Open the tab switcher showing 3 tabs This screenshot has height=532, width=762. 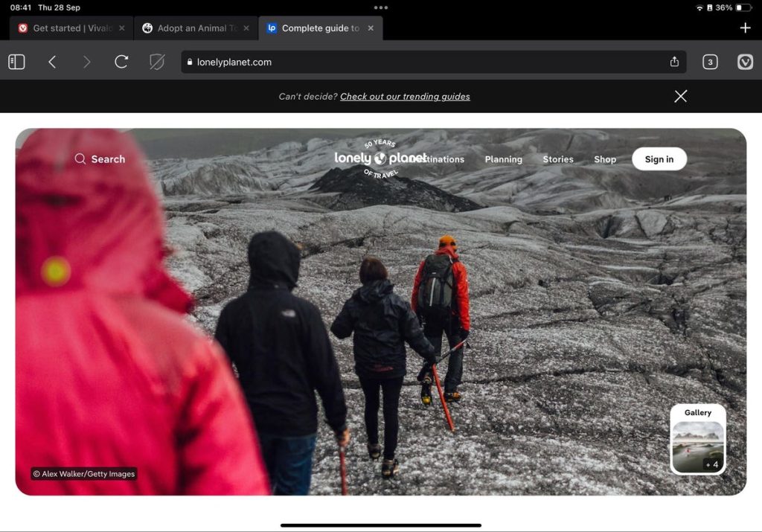(x=710, y=63)
